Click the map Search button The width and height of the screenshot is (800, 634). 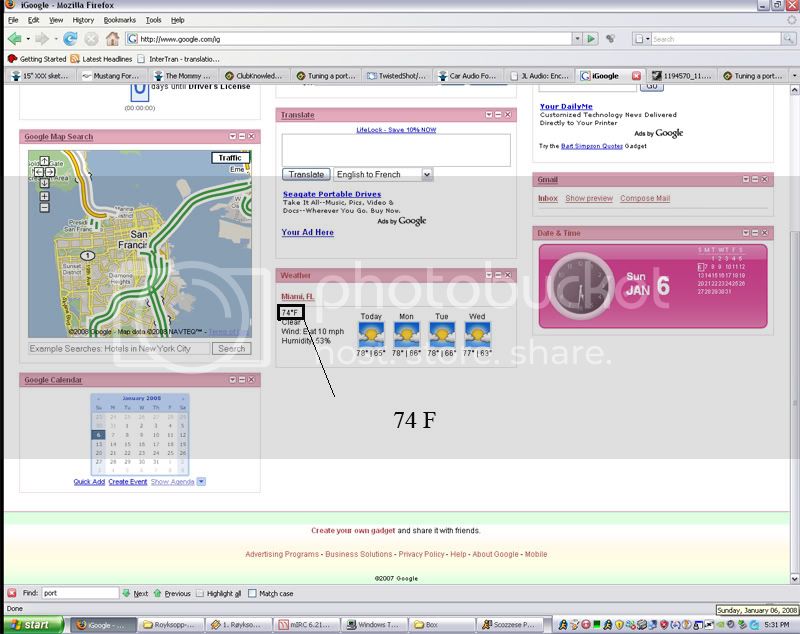[232, 348]
